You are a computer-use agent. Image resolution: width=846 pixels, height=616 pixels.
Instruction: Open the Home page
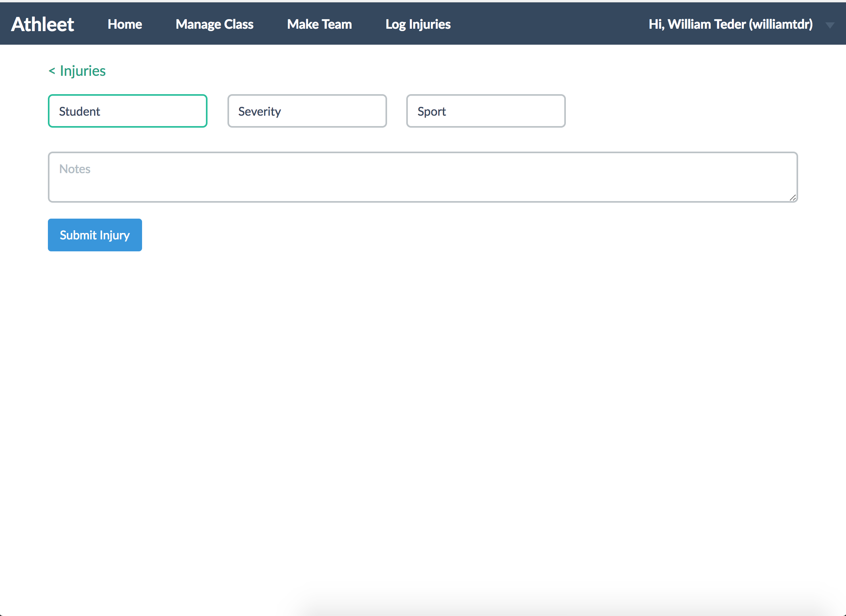(x=125, y=24)
